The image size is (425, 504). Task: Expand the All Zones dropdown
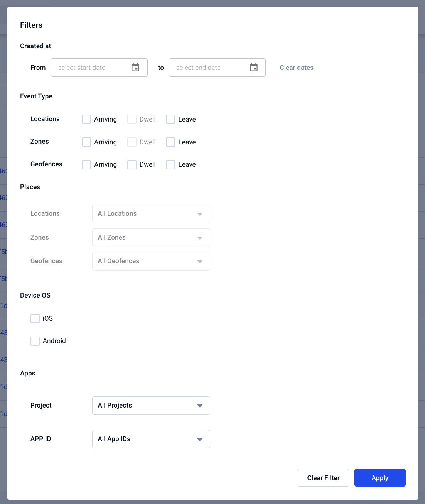pos(151,238)
